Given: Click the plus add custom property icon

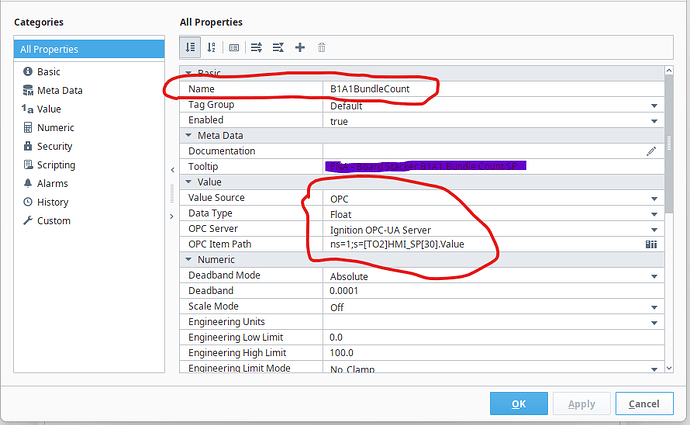Looking at the screenshot, I should coord(300,48).
